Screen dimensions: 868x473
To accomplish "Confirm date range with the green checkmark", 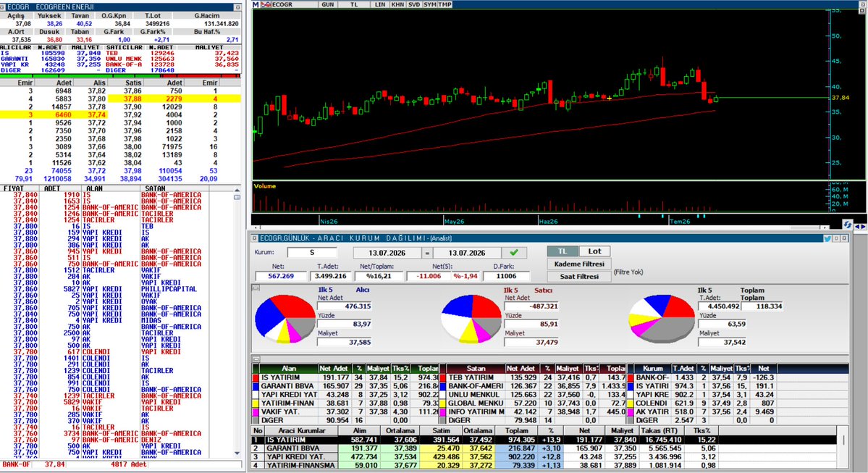I will [x=514, y=253].
